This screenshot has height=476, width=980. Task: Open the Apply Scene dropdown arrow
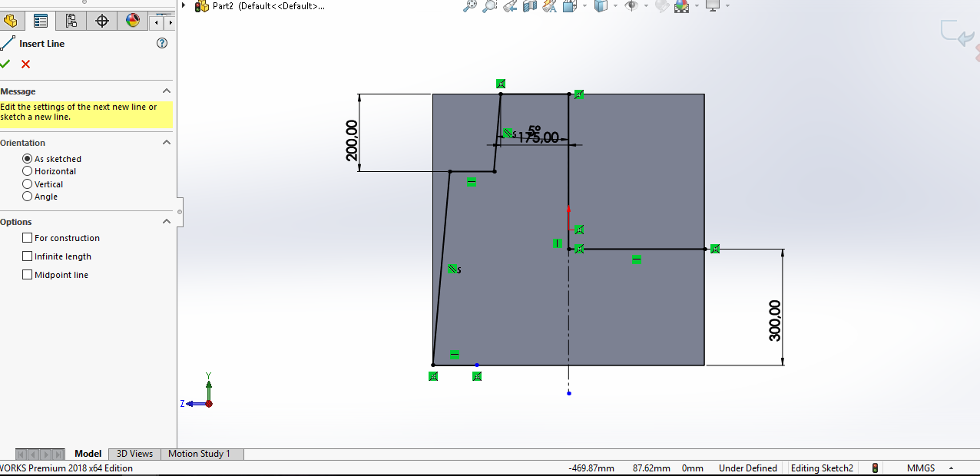(x=697, y=6)
